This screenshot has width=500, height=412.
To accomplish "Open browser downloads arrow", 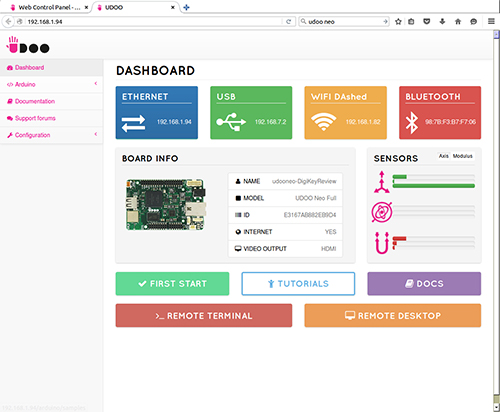I will pos(442,22).
